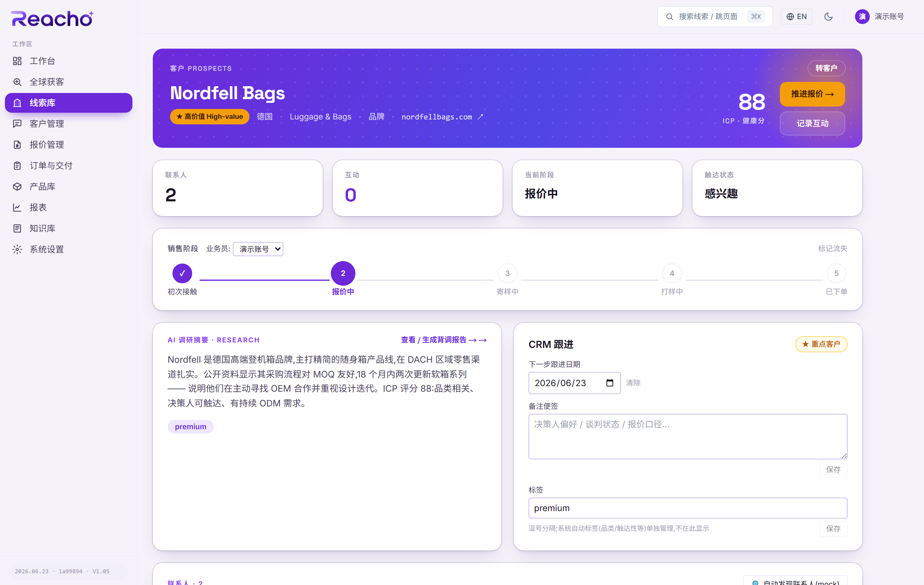Screen dimensions: 924x585
Task: Click the premium tag chip
Action: 190,426
